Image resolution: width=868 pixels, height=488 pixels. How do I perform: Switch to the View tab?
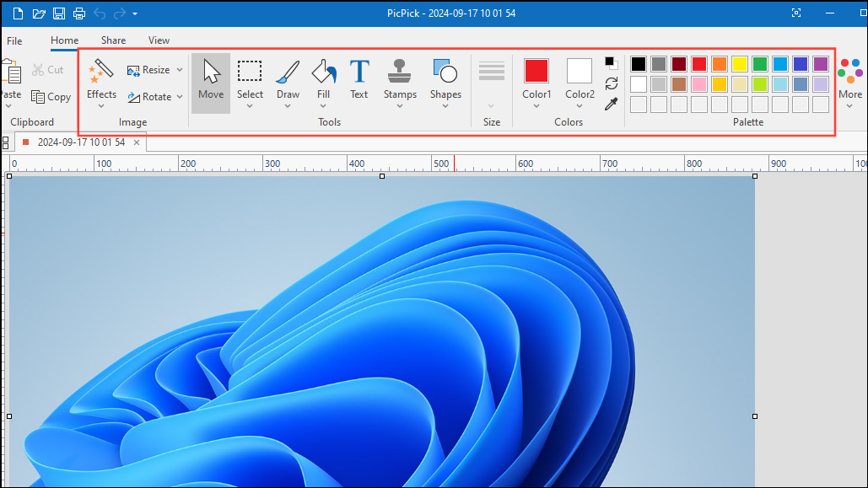[x=159, y=40]
